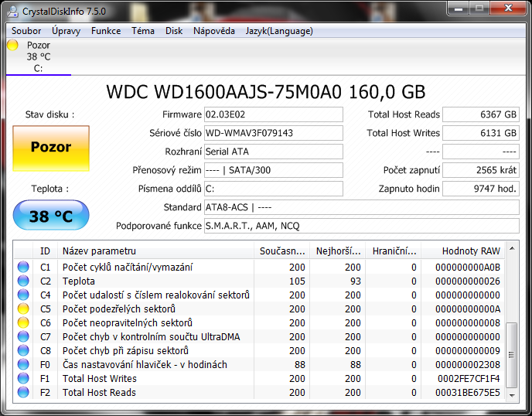
Task: Click the Firmware field 02.03E02
Action: point(274,114)
